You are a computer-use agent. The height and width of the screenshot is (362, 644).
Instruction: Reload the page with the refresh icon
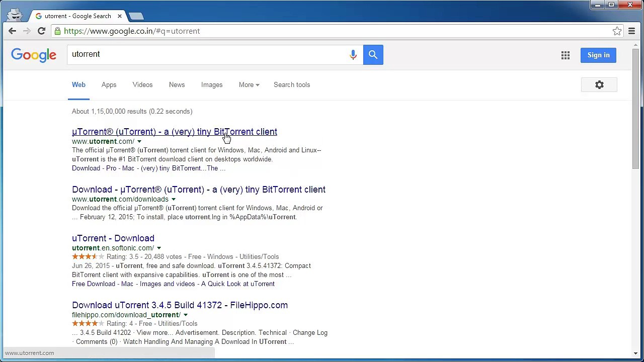click(41, 31)
